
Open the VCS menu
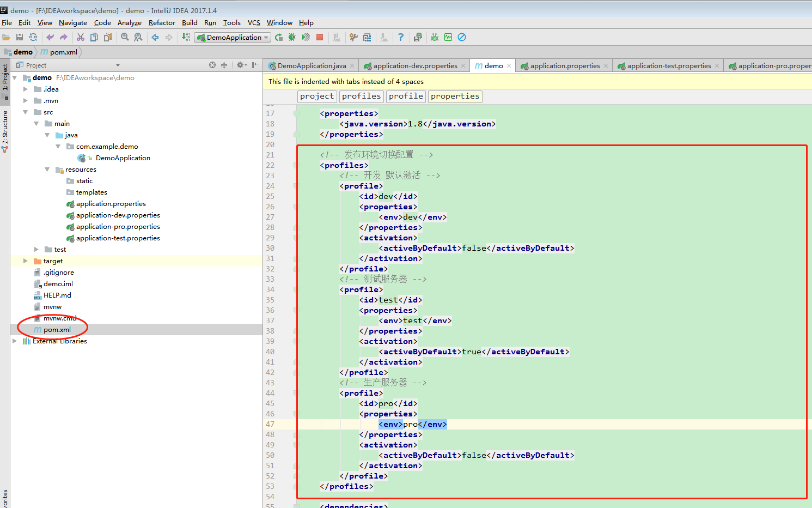pos(254,22)
